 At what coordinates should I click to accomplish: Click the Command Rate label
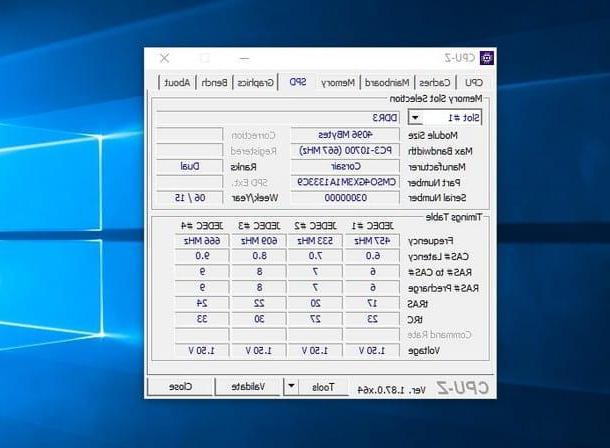point(439,335)
